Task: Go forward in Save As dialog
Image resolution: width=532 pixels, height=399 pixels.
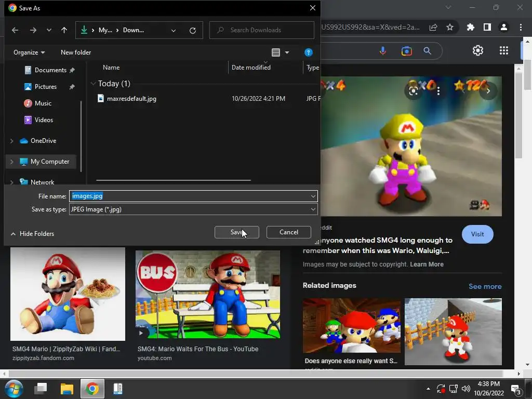Action: (33, 30)
